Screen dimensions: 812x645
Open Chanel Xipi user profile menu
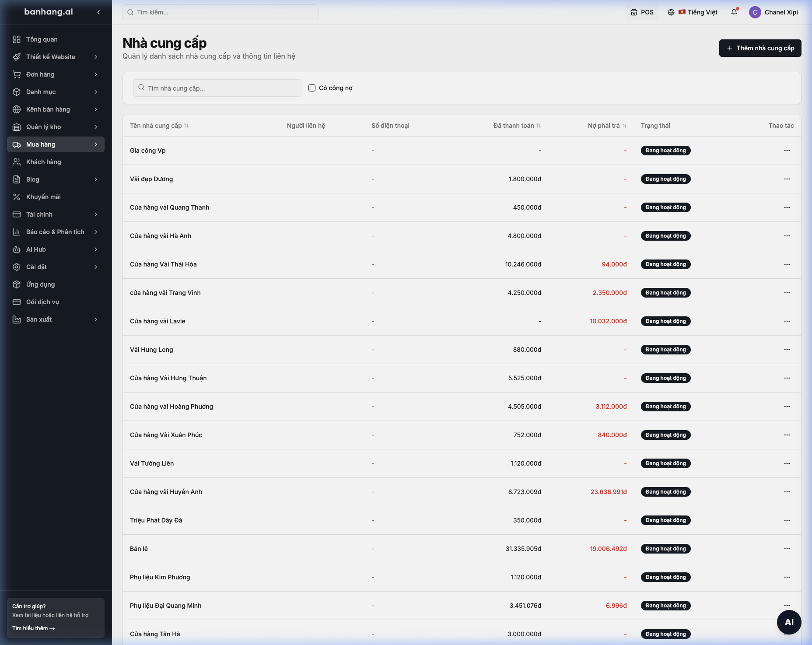point(773,12)
